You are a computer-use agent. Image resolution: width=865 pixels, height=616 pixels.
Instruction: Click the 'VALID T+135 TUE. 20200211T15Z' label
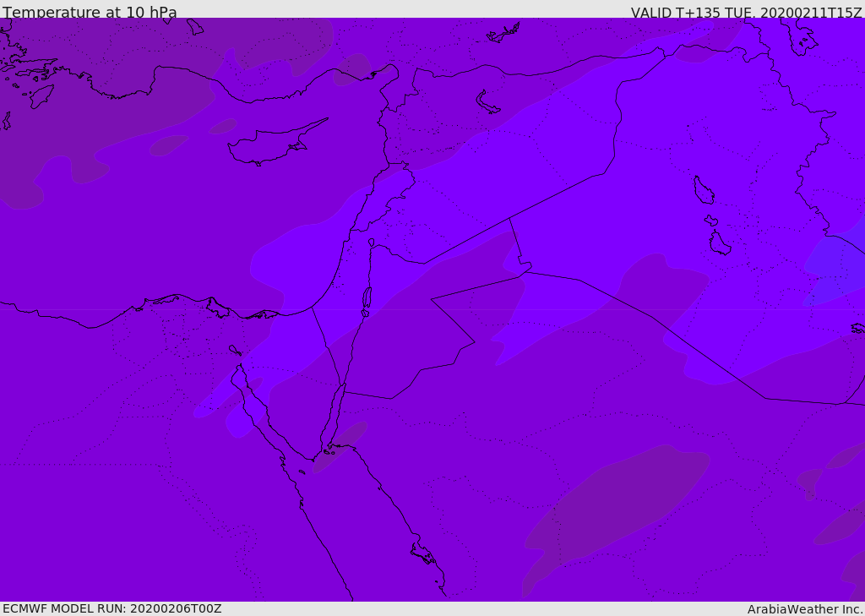coord(747,13)
